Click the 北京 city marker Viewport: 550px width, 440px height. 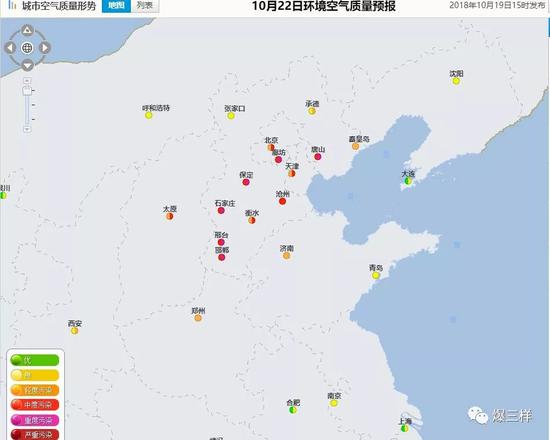click(271, 147)
